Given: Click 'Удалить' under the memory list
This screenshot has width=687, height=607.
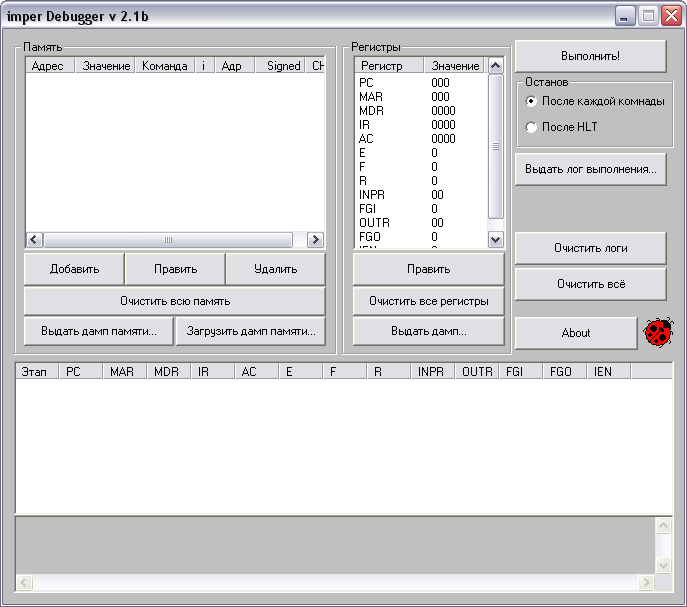Looking at the screenshot, I should pos(275,269).
